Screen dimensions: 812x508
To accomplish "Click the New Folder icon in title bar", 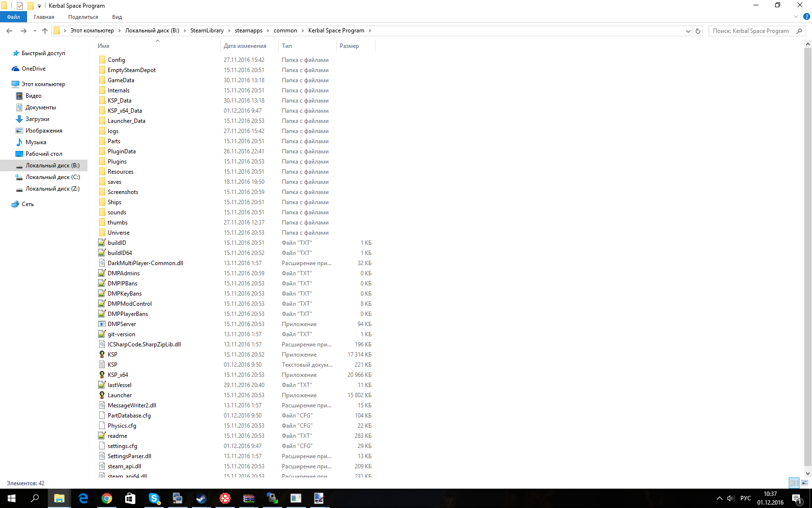I will click(x=30, y=6).
